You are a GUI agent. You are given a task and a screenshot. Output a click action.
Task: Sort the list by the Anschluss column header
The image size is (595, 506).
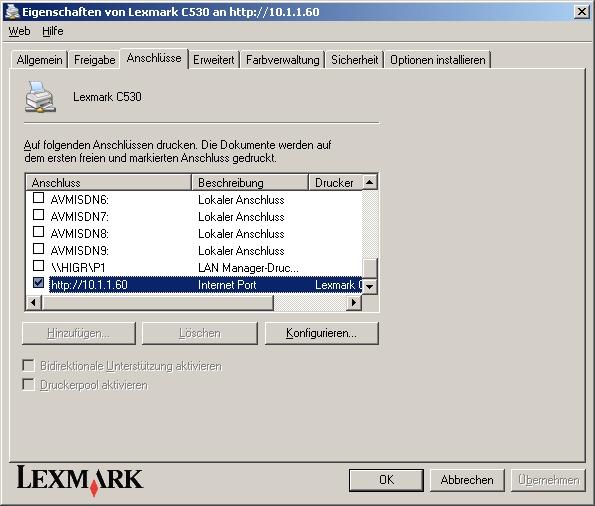click(x=109, y=183)
